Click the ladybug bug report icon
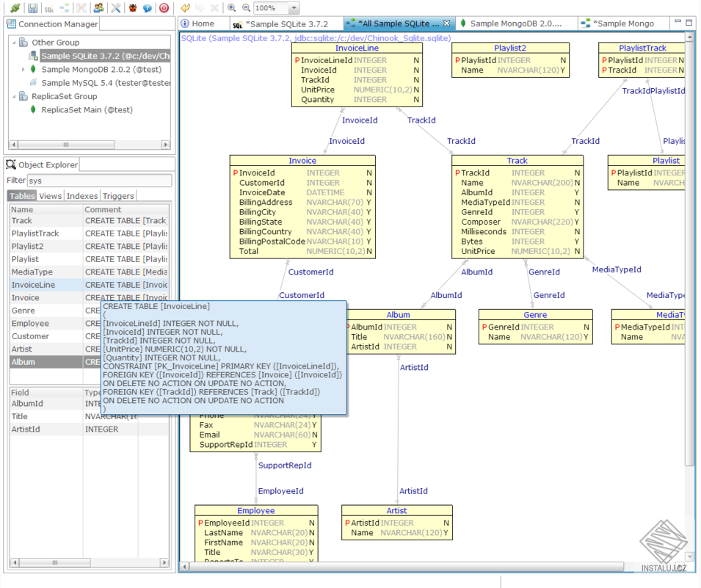 click(x=133, y=7)
